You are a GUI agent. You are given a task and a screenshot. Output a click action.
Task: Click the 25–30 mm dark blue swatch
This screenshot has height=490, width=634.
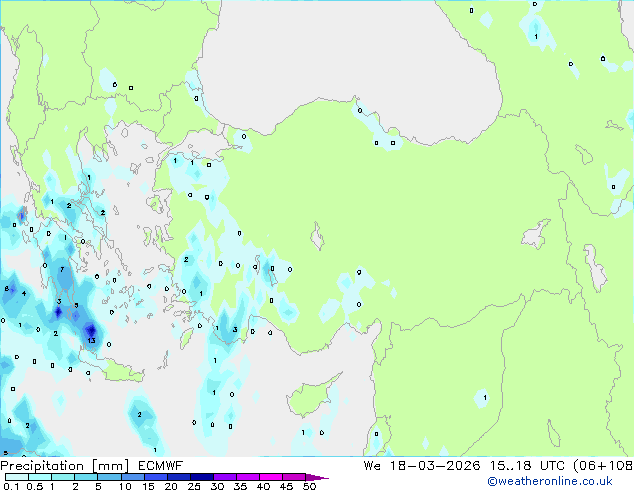point(202,477)
